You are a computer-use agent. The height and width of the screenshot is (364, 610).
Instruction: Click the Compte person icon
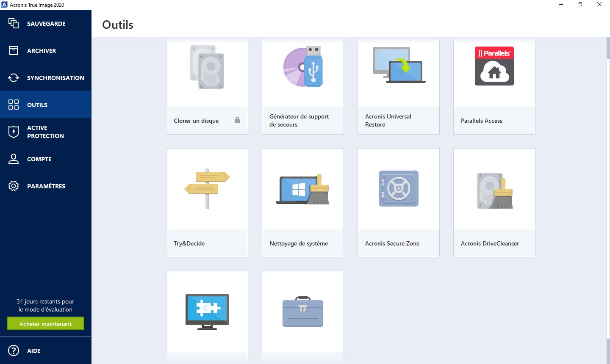point(14,159)
